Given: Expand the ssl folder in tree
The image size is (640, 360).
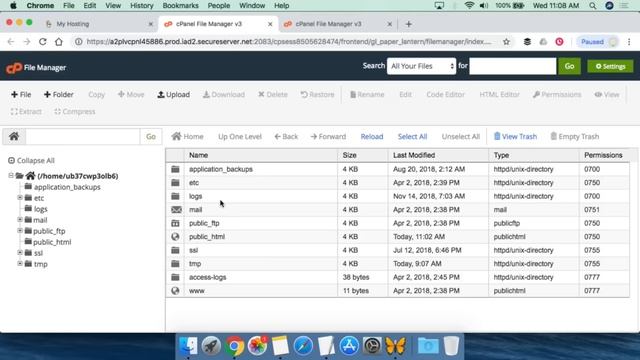Looking at the screenshot, I should click(x=20, y=253).
